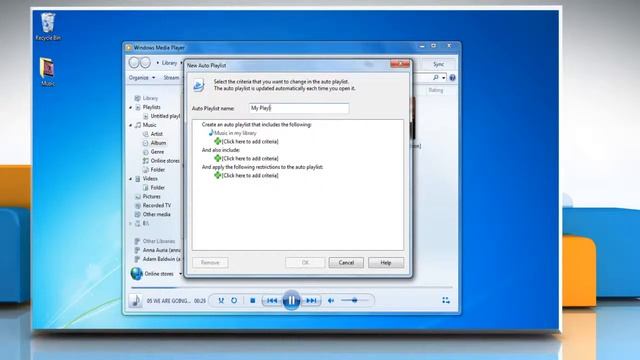The image size is (640, 360).
Task: Close the New Auto Playlist dialog
Action: tap(400, 64)
